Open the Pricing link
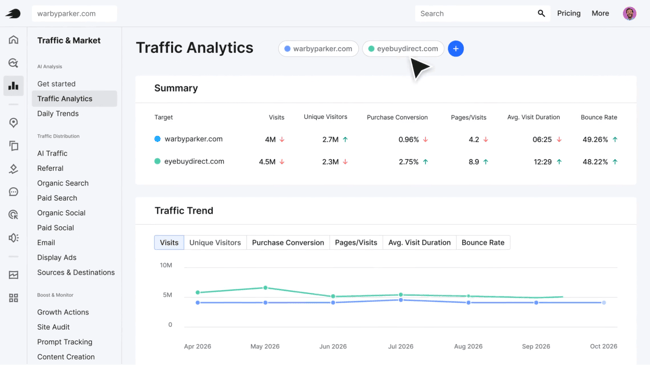Viewport: 650px width, 365px height. [568, 13]
